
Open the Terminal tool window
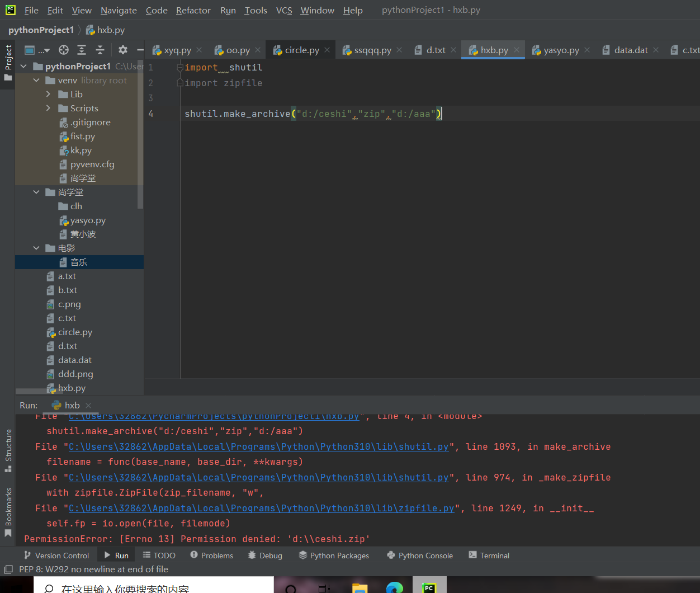(489, 555)
